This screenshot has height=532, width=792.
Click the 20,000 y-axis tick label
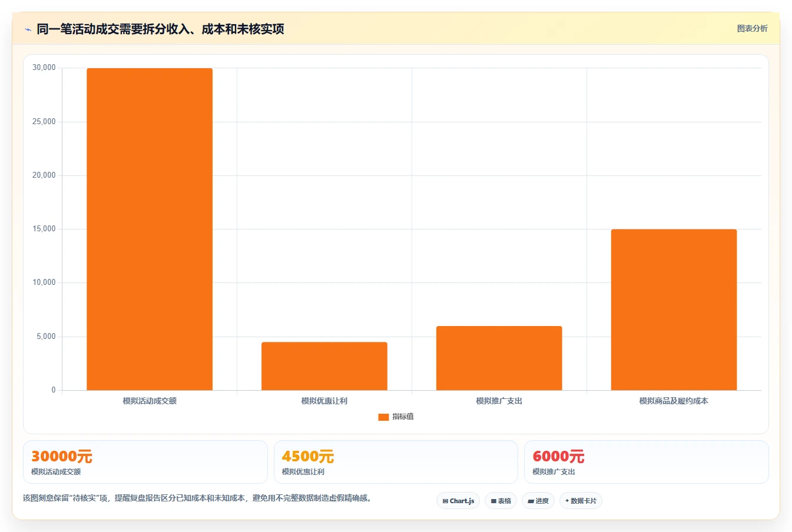coord(44,175)
